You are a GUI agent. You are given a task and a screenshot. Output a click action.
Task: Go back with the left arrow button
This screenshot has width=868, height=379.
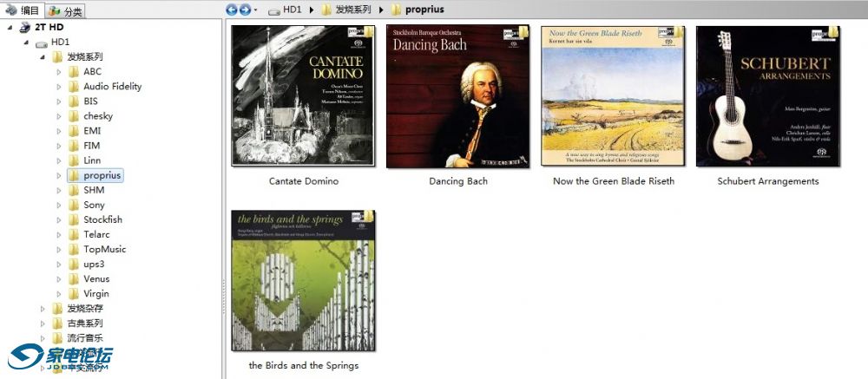coord(232,10)
